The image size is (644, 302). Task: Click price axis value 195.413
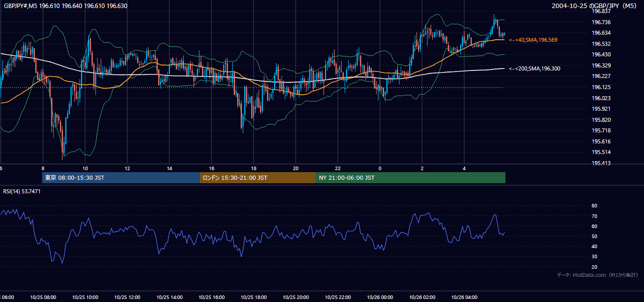click(601, 163)
